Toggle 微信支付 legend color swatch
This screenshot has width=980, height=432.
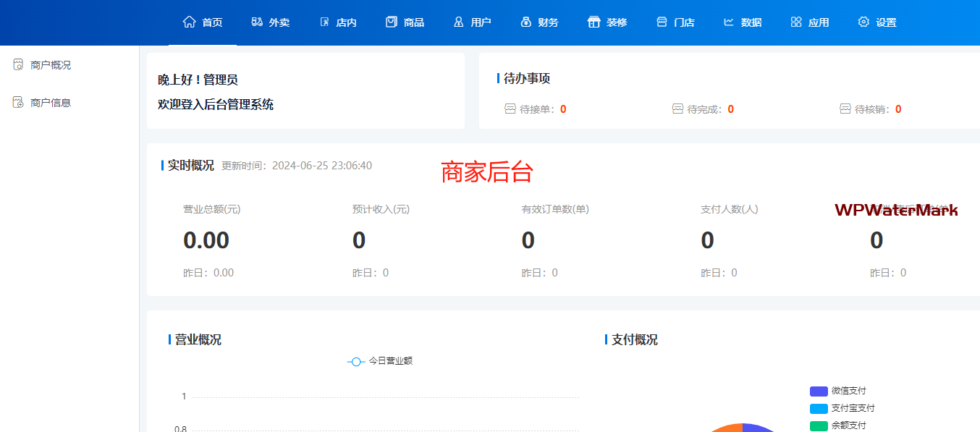pyautogui.click(x=819, y=391)
